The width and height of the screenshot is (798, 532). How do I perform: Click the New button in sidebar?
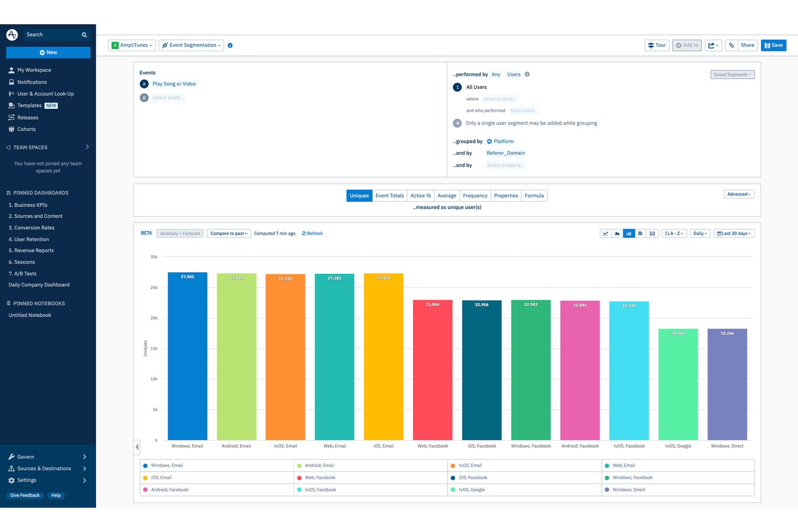coord(48,52)
